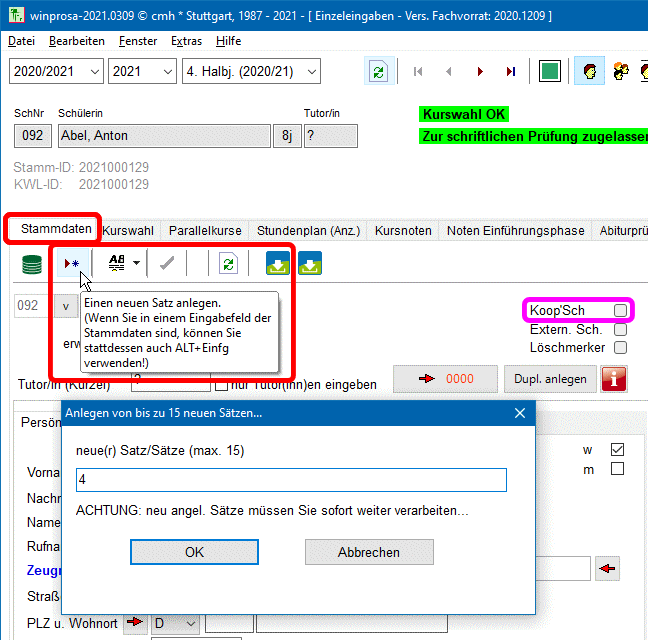Viewport: 648px width, 640px height.
Task: Click the red info icon beside Dupl. anlegen
Action: [614, 379]
